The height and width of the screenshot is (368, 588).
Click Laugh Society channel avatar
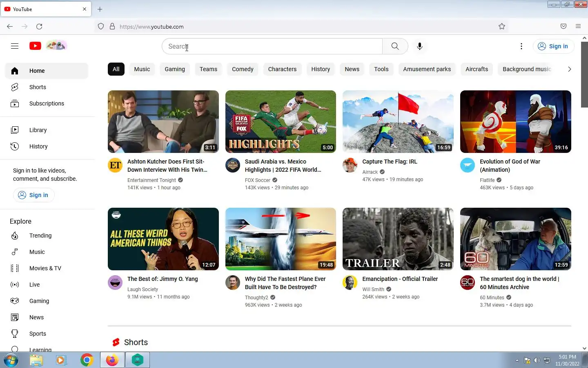click(x=115, y=283)
